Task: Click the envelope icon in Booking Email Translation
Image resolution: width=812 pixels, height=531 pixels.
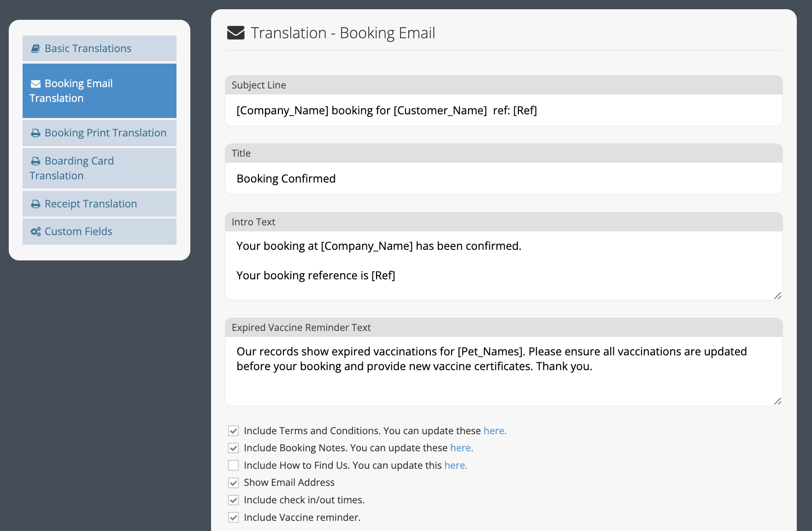Action: click(35, 84)
